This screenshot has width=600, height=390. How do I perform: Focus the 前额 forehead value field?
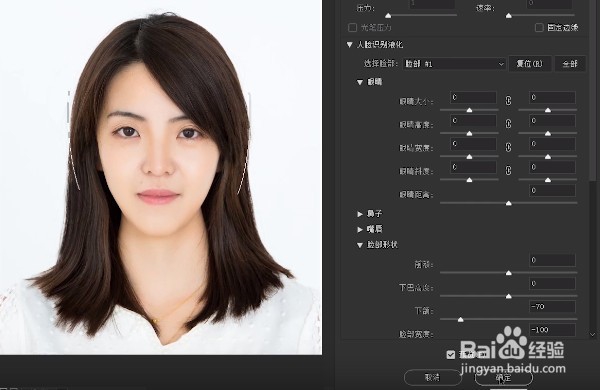(552, 260)
